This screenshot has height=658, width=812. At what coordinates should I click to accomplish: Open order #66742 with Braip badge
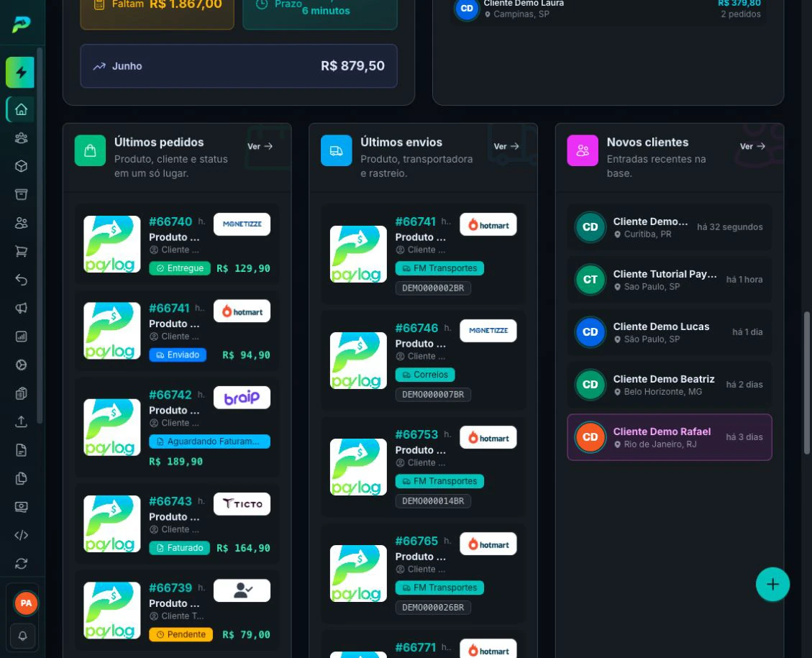pyautogui.click(x=177, y=428)
